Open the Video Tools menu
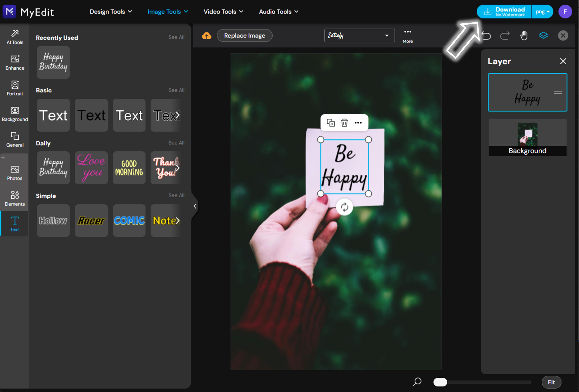579x392 pixels. (x=223, y=12)
